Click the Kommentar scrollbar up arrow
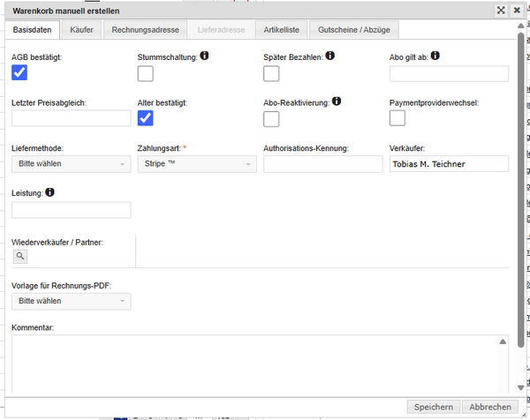The image size is (530, 420). (x=503, y=341)
